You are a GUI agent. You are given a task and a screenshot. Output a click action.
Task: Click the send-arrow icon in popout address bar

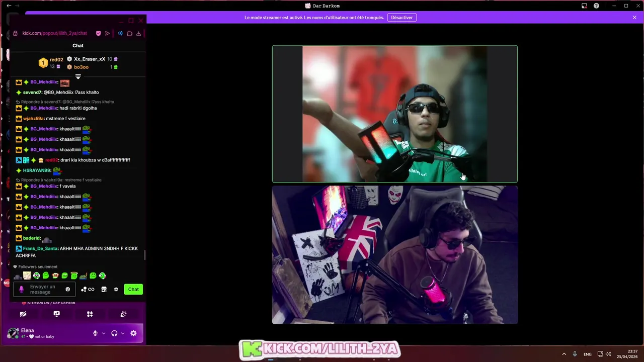pyautogui.click(x=107, y=33)
